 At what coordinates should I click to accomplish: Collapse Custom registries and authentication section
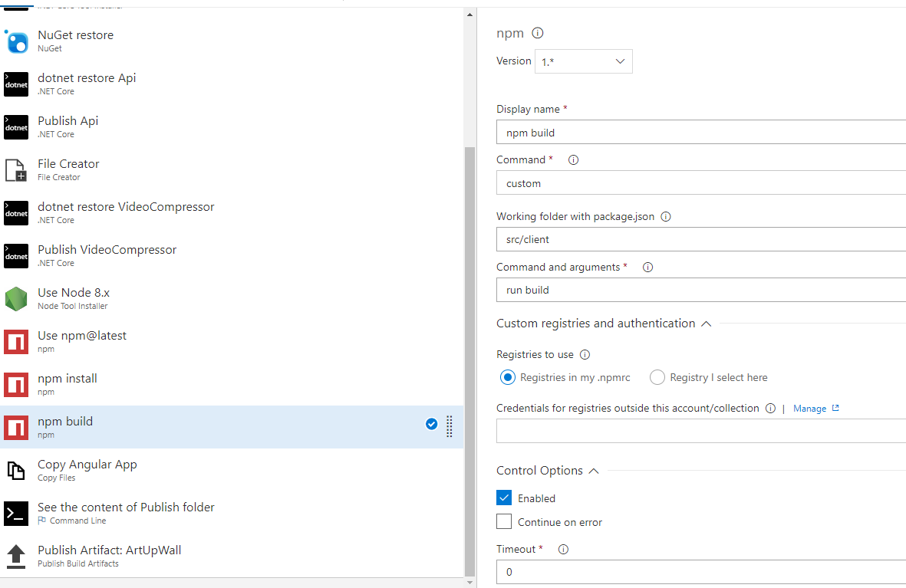point(706,324)
